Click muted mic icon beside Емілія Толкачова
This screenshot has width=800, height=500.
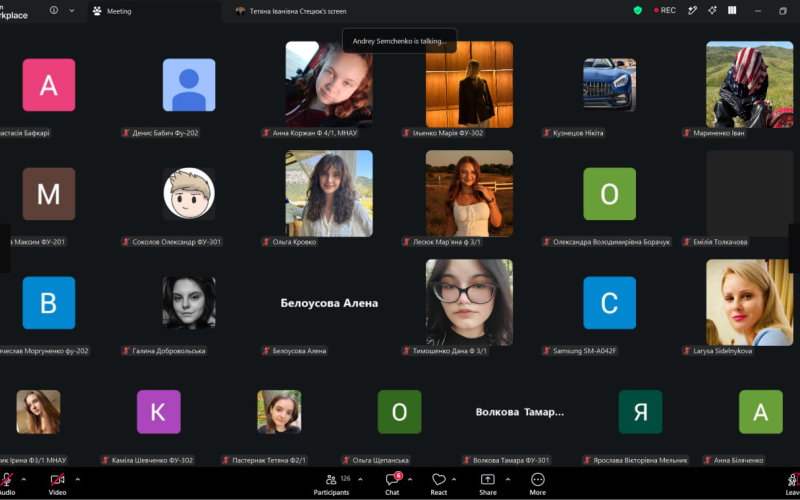pyautogui.click(x=687, y=242)
